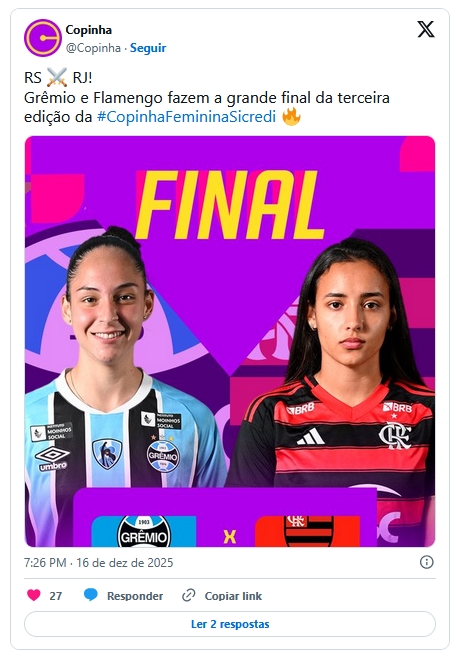Click the Copinha display name
This screenshot has height=654, width=460.
click(x=89, y=30)
